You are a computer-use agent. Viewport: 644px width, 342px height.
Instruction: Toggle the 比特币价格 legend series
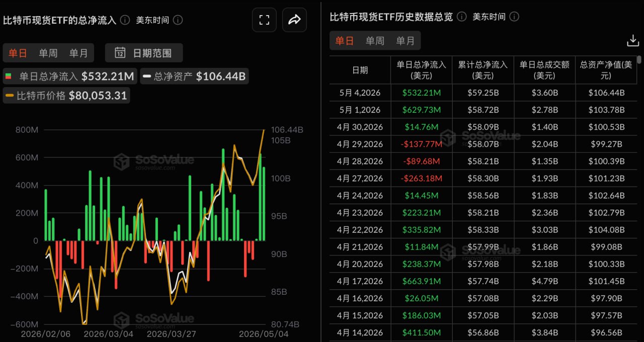pos(66,95)
